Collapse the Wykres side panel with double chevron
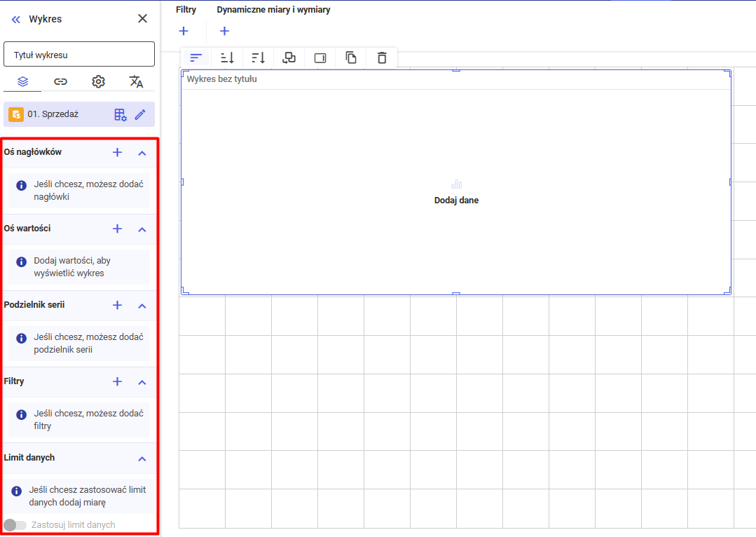This screenshot has height=537, width=756. [x=16, y=20]
